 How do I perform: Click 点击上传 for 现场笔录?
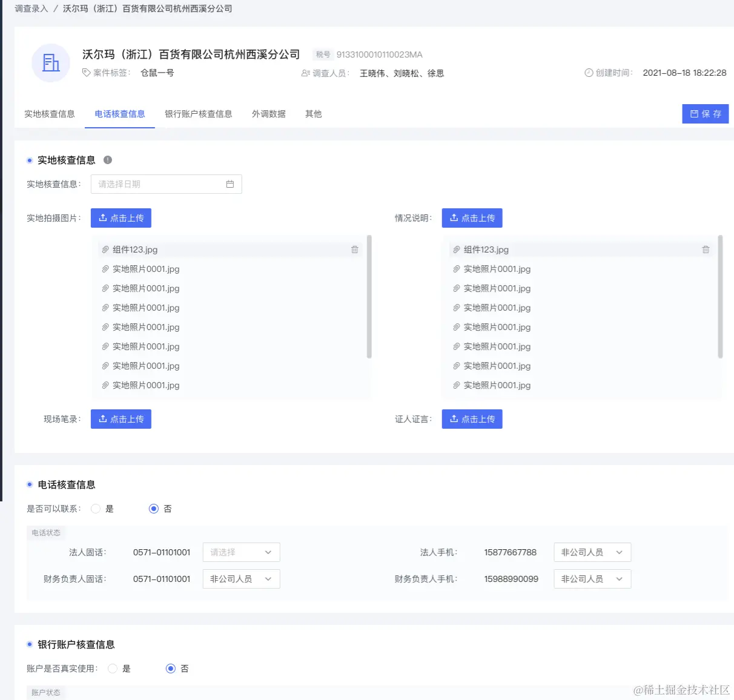click(x=121, y=419)
